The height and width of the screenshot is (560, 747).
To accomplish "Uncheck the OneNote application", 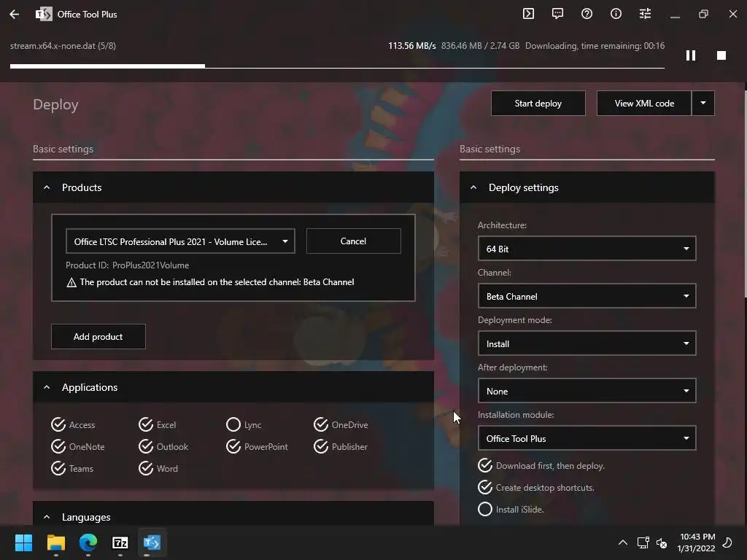I will (58, 447).
